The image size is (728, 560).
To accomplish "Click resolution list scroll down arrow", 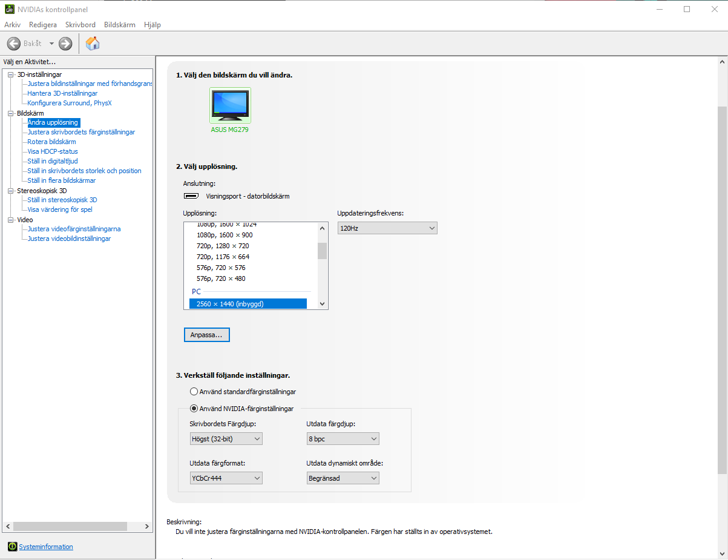I will [x=323, y=304].
